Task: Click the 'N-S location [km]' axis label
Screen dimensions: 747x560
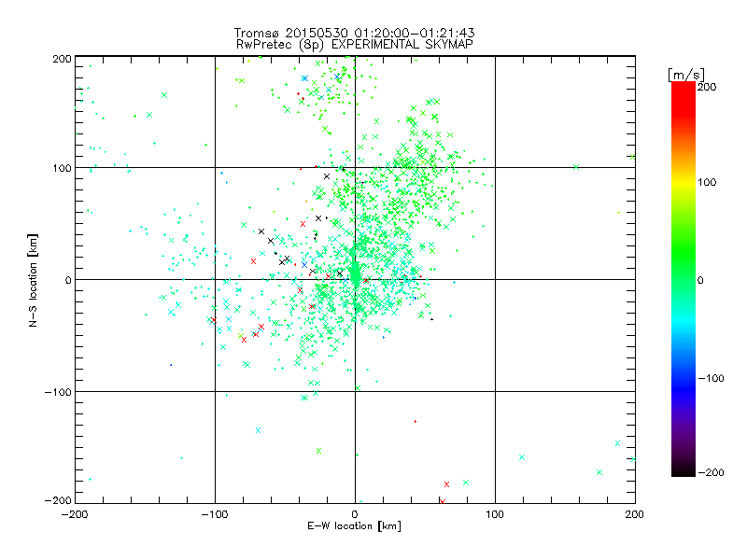Action: pos(33,280)
